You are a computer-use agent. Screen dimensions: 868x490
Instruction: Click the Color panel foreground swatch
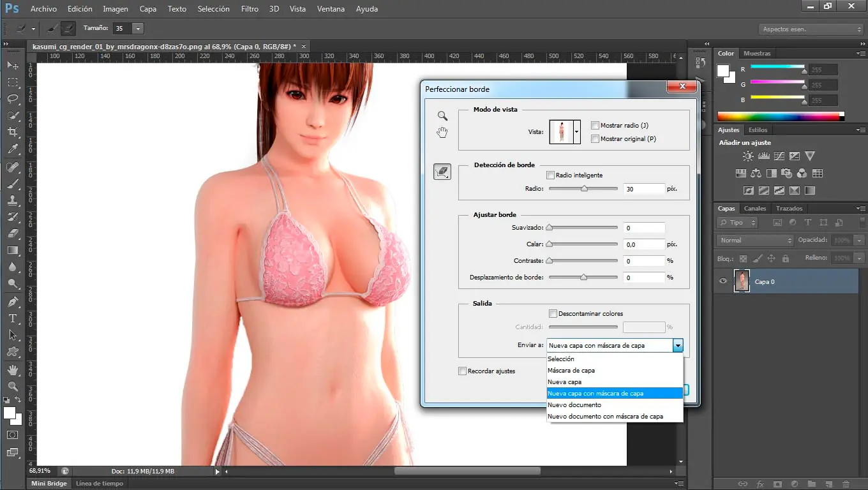coord(723,71)
